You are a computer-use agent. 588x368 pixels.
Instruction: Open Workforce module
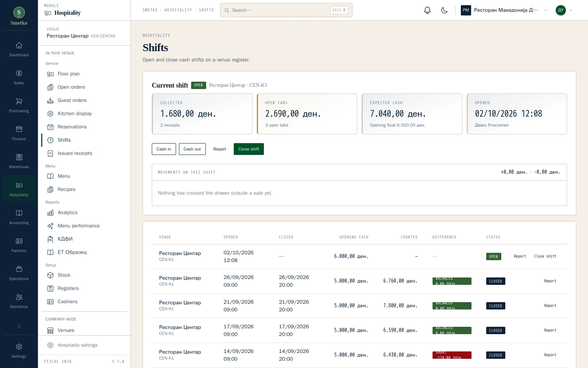[19, 301]
